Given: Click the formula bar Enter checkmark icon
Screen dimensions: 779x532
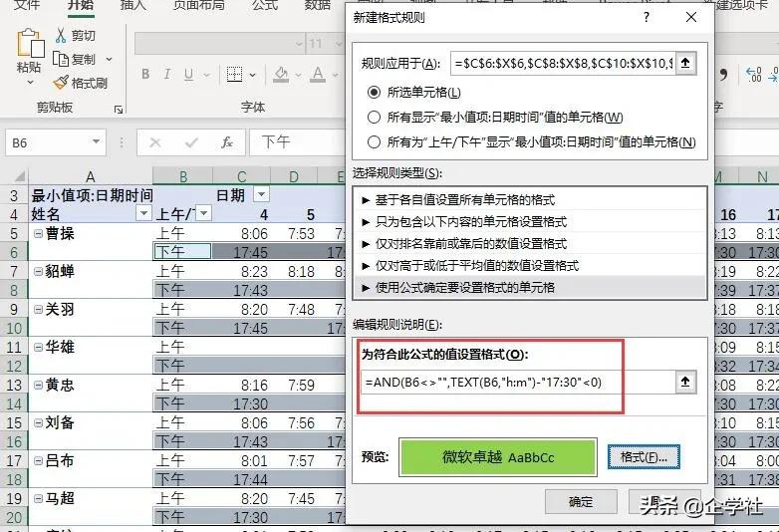Looking at the screenshot, I should (x=191, y=143).
